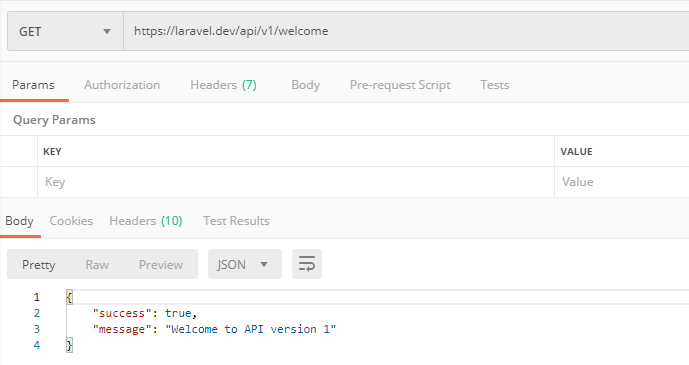Click the request URL field

pos(406,31)
